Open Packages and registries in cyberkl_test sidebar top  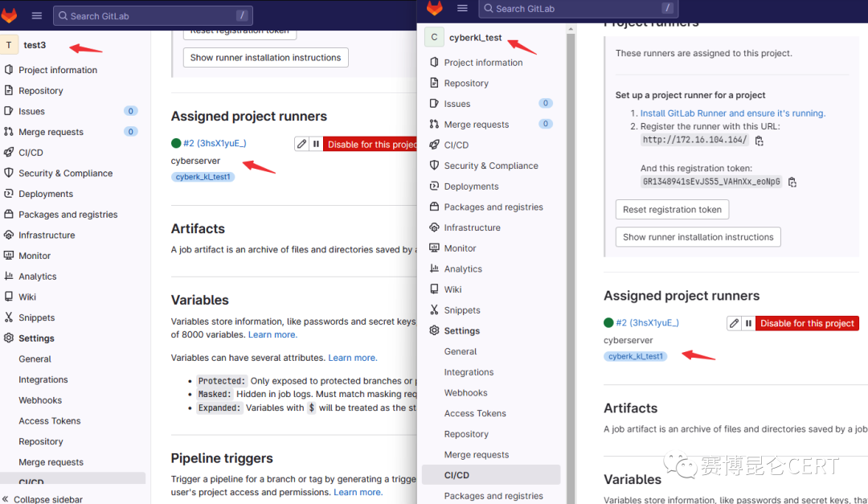493,207
